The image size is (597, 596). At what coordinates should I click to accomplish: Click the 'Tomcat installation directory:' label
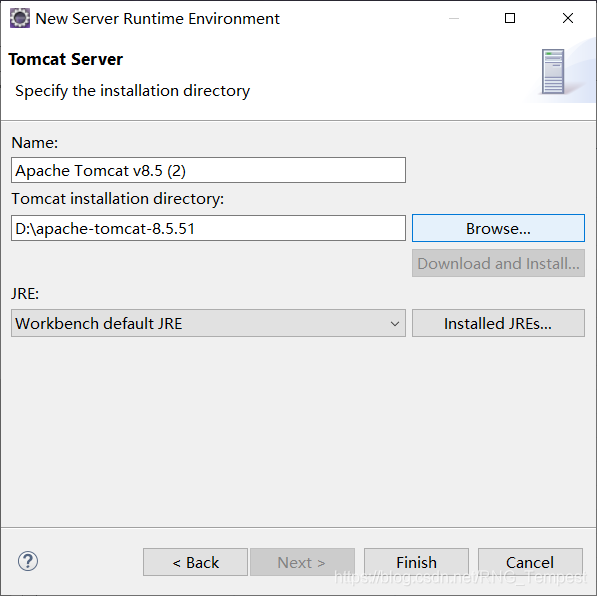(118, 199)
